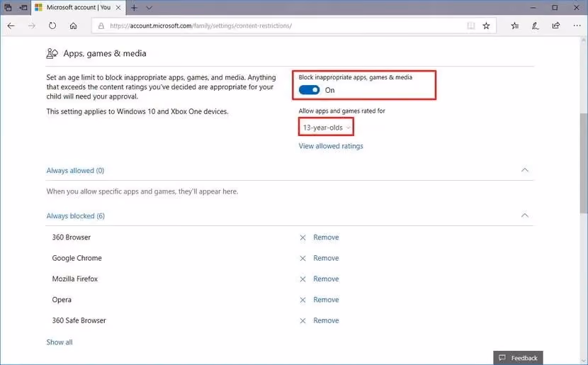This screenshot has width=588, height=365.
Task: Remove Opera from blocked list
Action: click(326, 300)
